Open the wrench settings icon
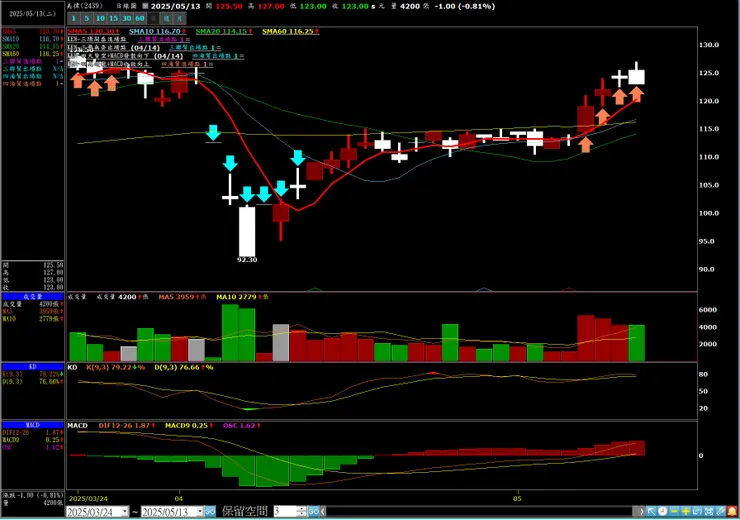 click(x=720, y=512)
